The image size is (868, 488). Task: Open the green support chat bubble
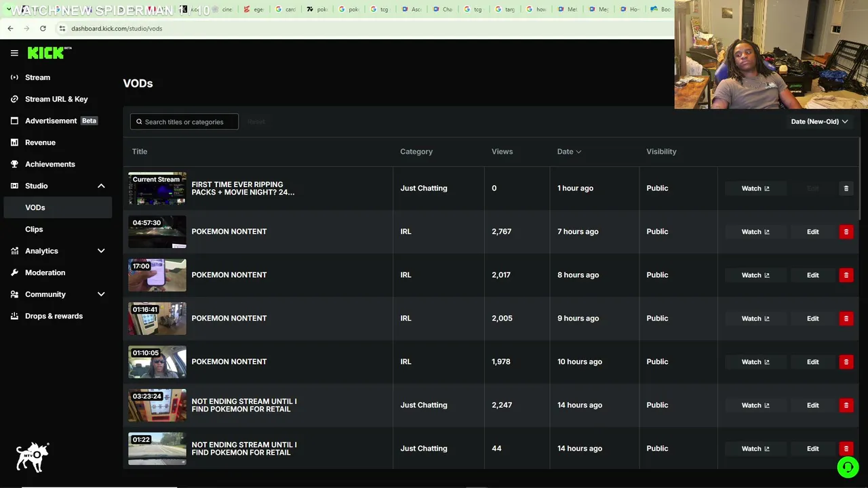click(847, 467)
